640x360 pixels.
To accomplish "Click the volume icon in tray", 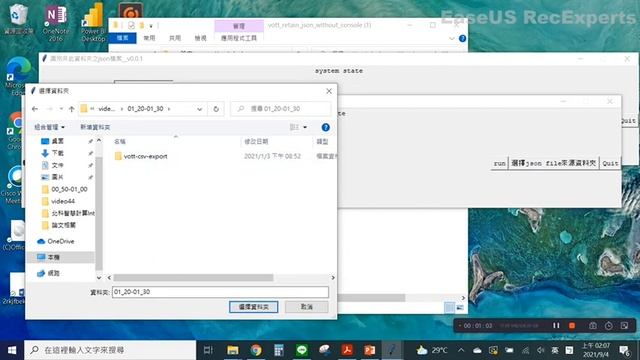I will 541,350.
